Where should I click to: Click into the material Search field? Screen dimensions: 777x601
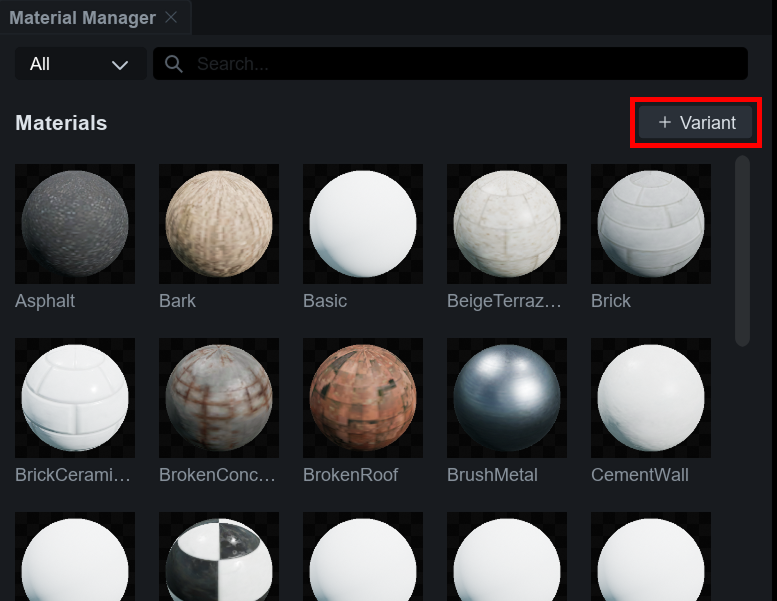coord(460,64)
